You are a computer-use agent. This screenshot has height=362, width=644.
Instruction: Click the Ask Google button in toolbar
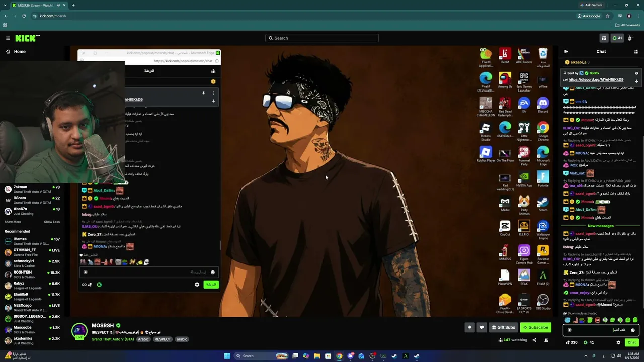(589, 16)
